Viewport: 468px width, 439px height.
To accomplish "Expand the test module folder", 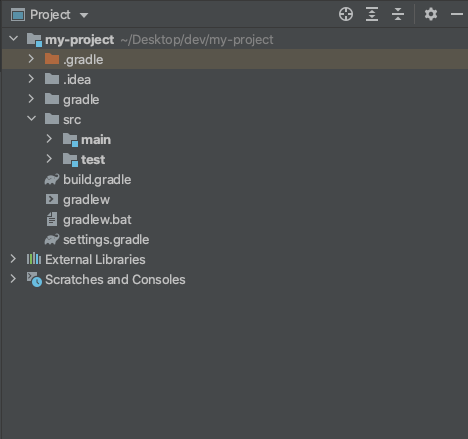I will (x=49, y=159).
